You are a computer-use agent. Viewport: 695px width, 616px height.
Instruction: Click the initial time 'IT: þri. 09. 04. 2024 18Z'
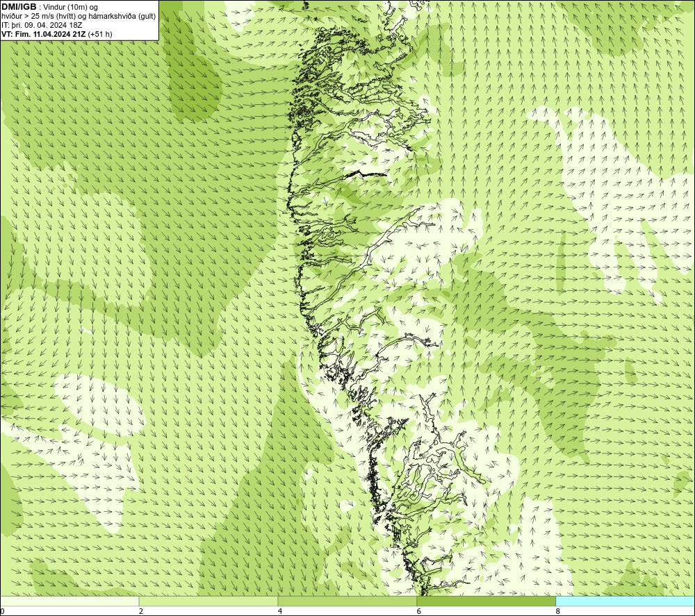[42, 25]
